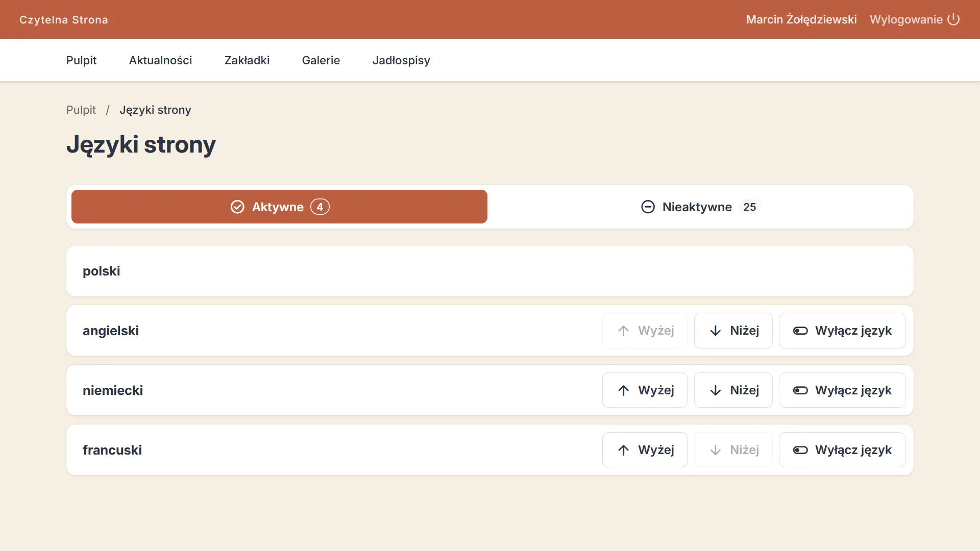The height and width of the screenshot is (551, 980).
Task: Click the Języki strony breadcrumb item
Action: click(x=155, y=110)
